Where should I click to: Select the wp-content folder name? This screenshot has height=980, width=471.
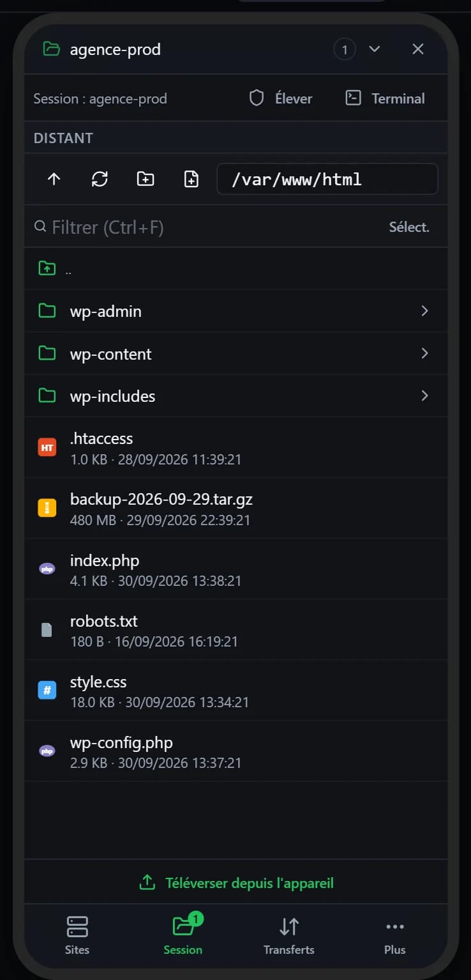click(111, 354)
